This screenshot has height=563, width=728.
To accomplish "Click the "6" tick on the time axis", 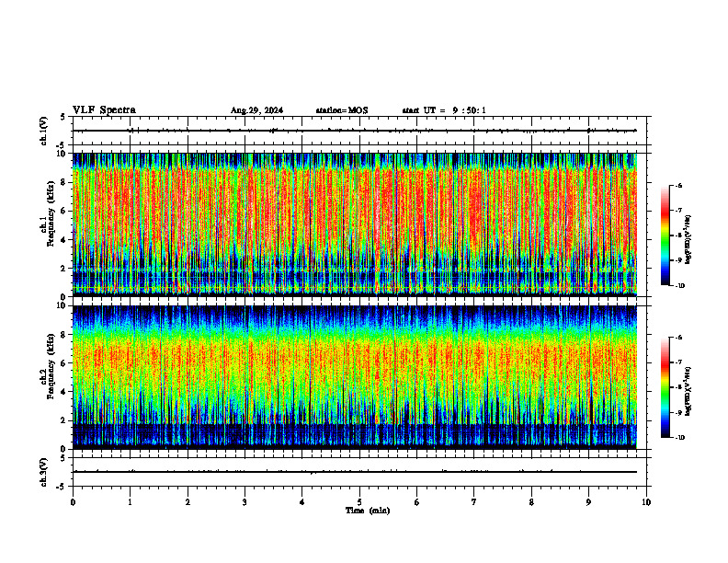I will (417, 502).
